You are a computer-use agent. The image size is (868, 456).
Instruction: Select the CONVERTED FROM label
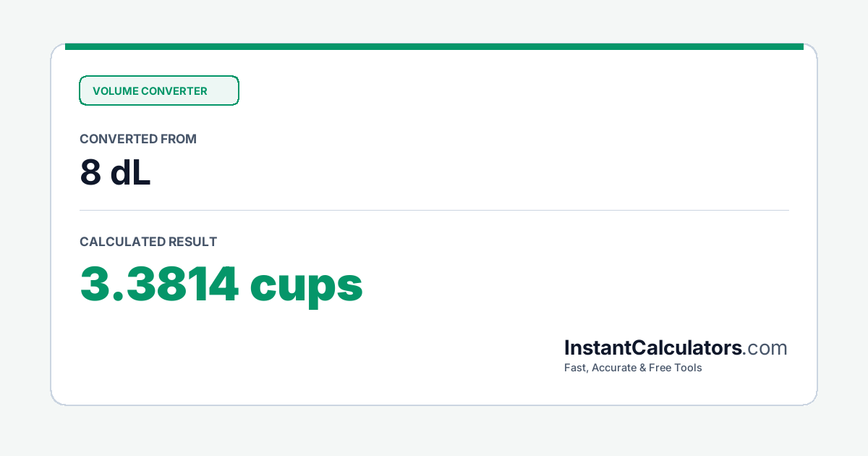click(x=138, y=139)
